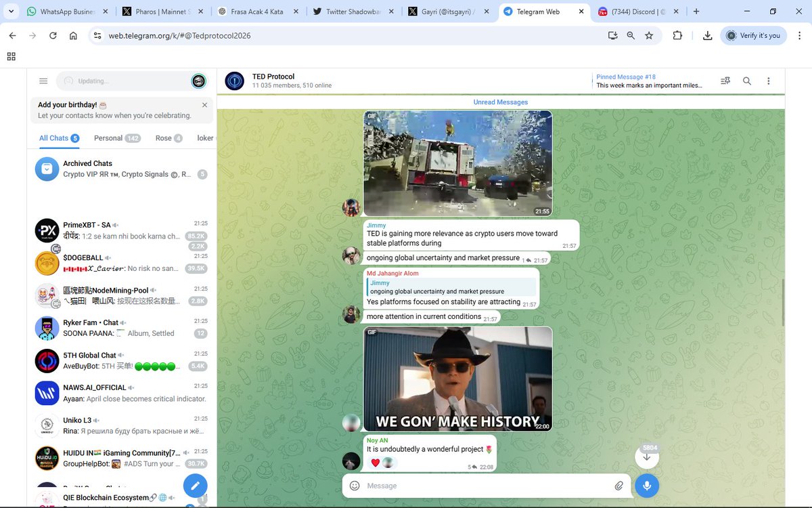Image resolution: width=812 pixels, height=508 pixels.
Task: Search within the TED Protocol chat
Action: coord(747,81)
